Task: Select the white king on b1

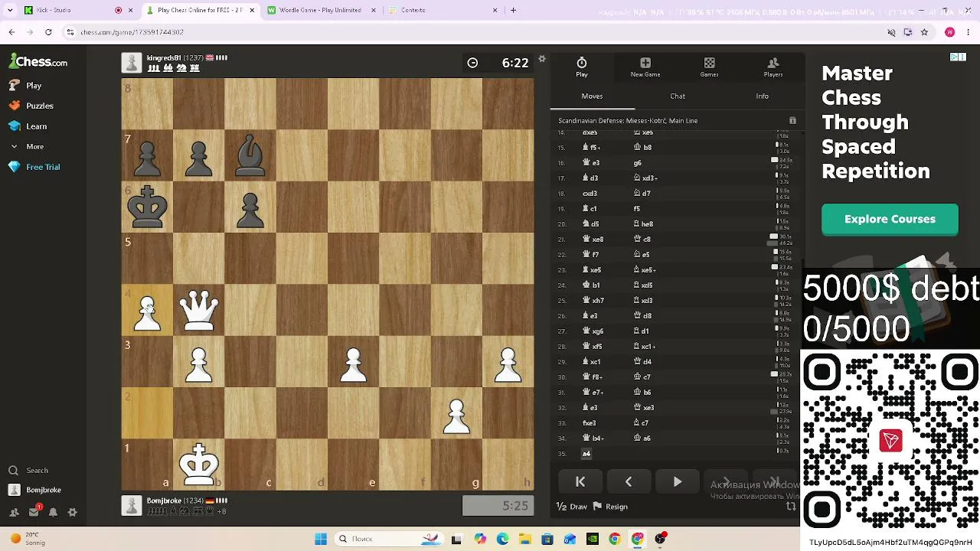Action: click(x=199, y=464)
